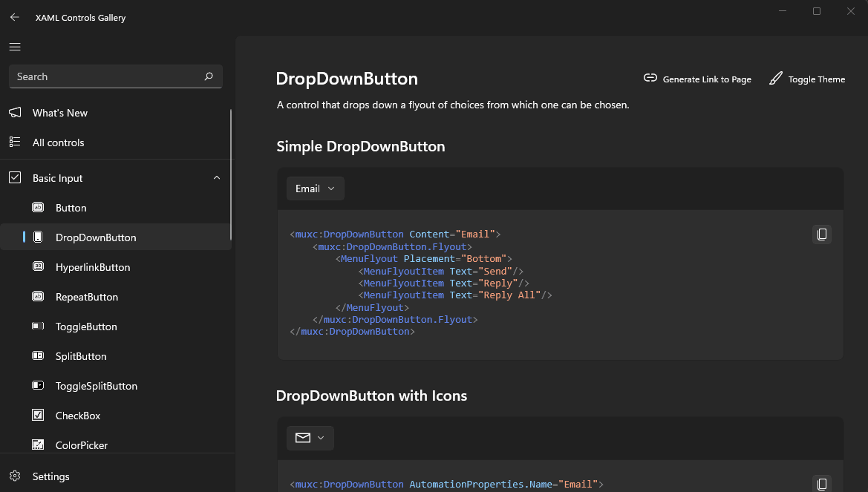This screenshot has height=492, width=868.
Task: Minimize the XAML Controls Gallery window
Action: pos(782,11)
